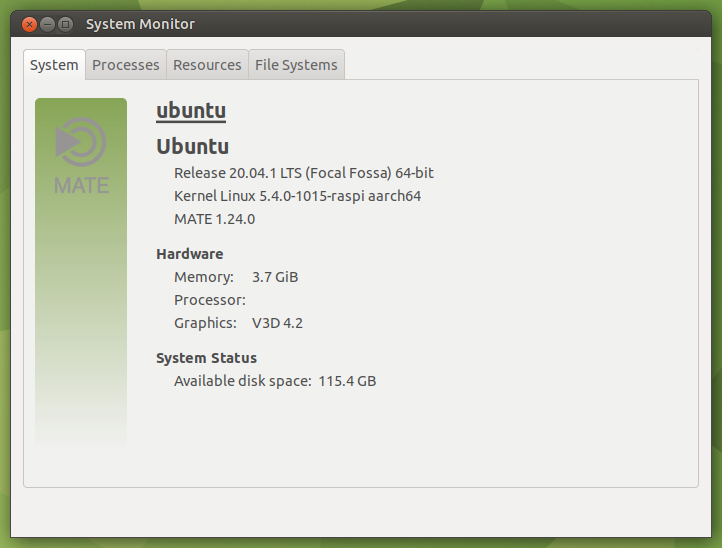Minimize the System Monitor window
Image resolution: width=722 pixels, height=548 pixels.
(x=47, y=24)
